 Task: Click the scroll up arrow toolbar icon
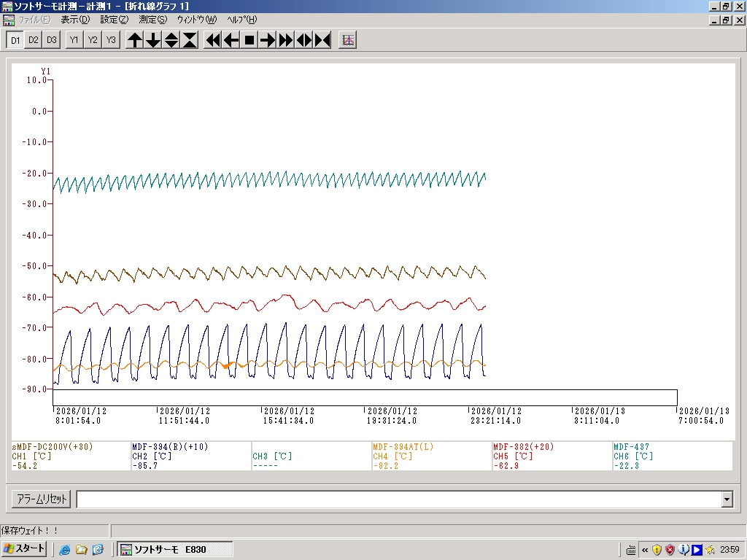[x=135, y=40]
